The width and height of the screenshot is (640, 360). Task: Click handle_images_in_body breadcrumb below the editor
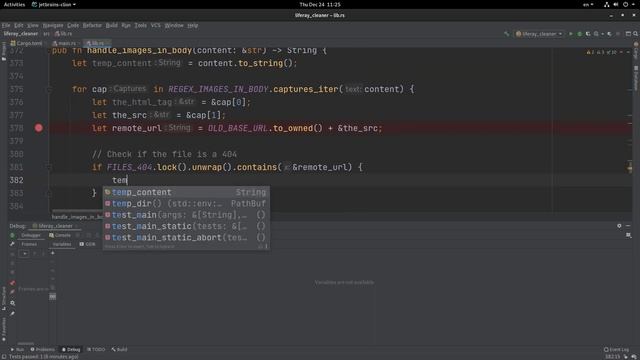78,217
